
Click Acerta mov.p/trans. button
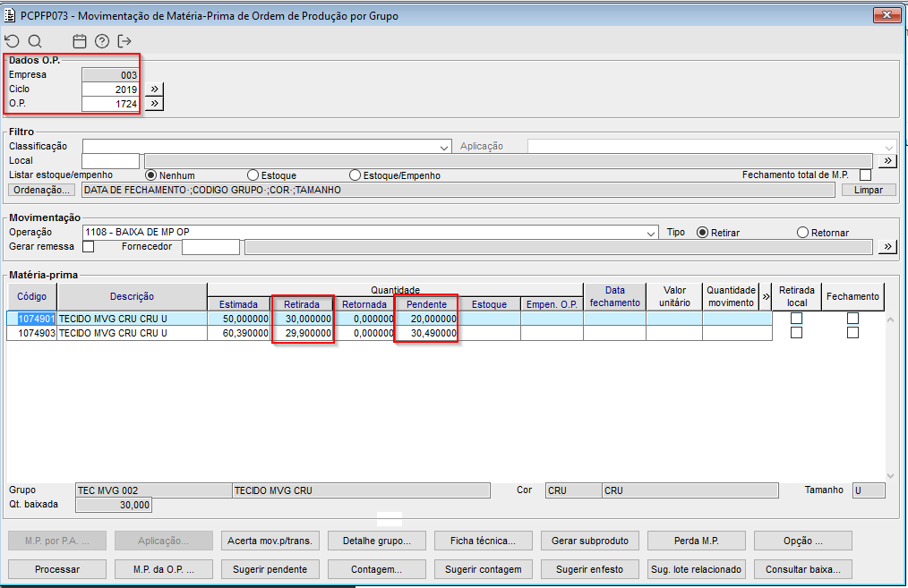(x=270, y=541)
